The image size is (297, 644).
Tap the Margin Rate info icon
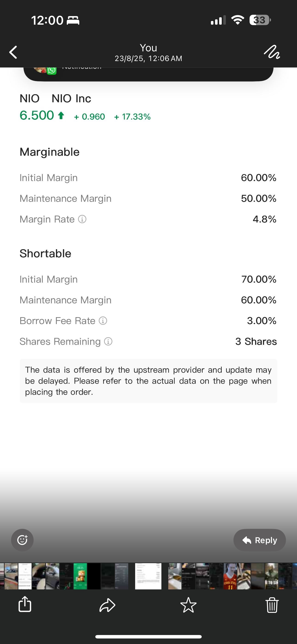pyautogui.click(x=82, y=219)
